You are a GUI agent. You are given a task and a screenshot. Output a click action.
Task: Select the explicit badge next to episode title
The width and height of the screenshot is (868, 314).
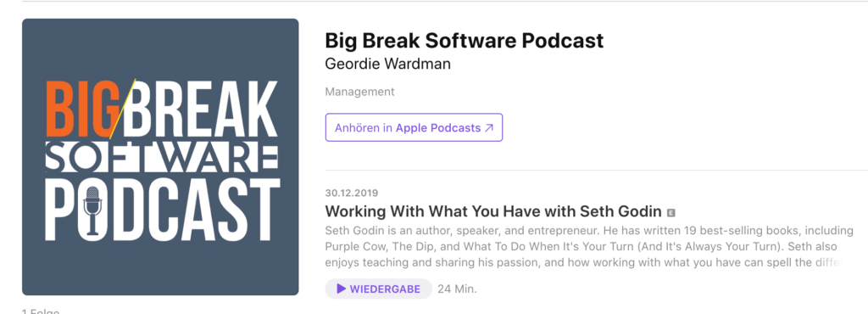[x=671, y=213]
